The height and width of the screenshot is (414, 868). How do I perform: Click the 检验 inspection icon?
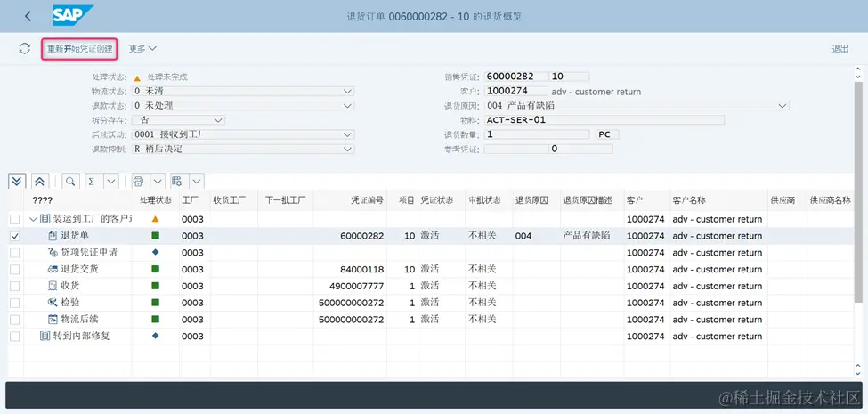tap(53, 303)
